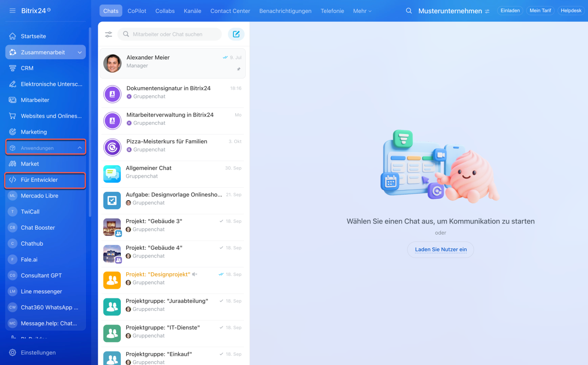This screenshot has height=365, width=588.
Task: Click the Einladen button
Action: [510, 11]
